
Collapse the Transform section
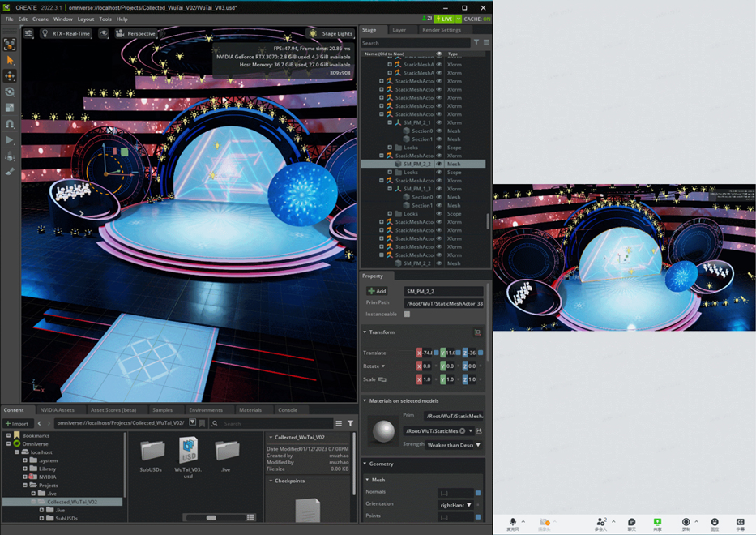point(365,332)
